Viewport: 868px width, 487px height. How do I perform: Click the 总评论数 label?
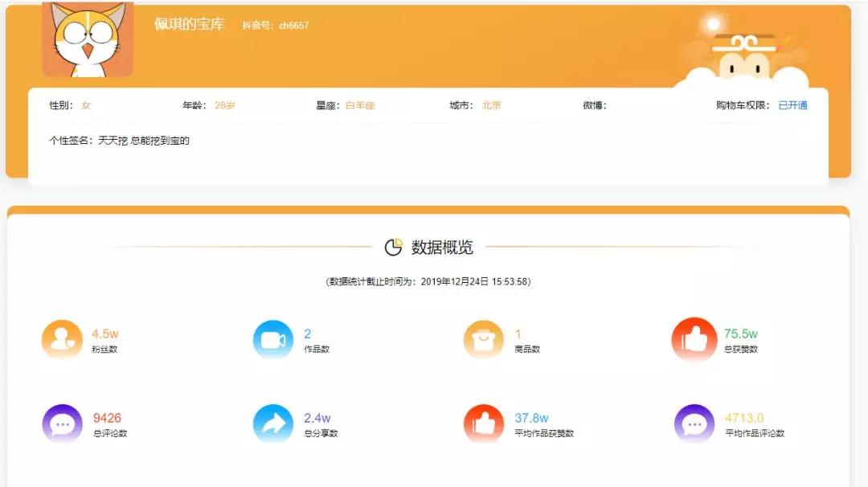[x=110, y=433]
